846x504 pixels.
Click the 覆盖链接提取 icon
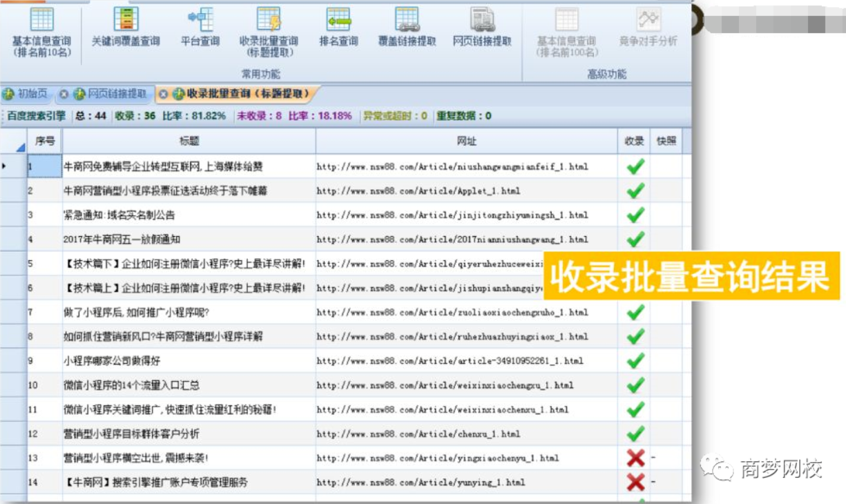pos(407,28)
